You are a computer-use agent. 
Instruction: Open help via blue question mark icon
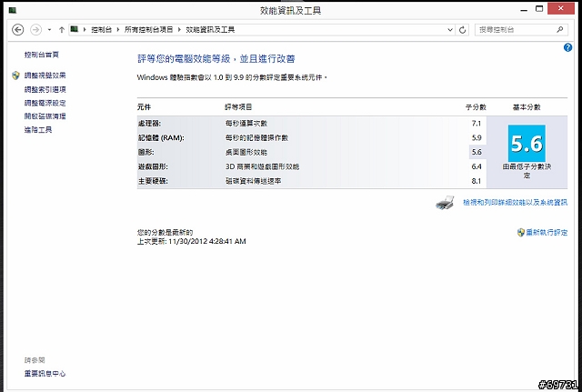567,47
